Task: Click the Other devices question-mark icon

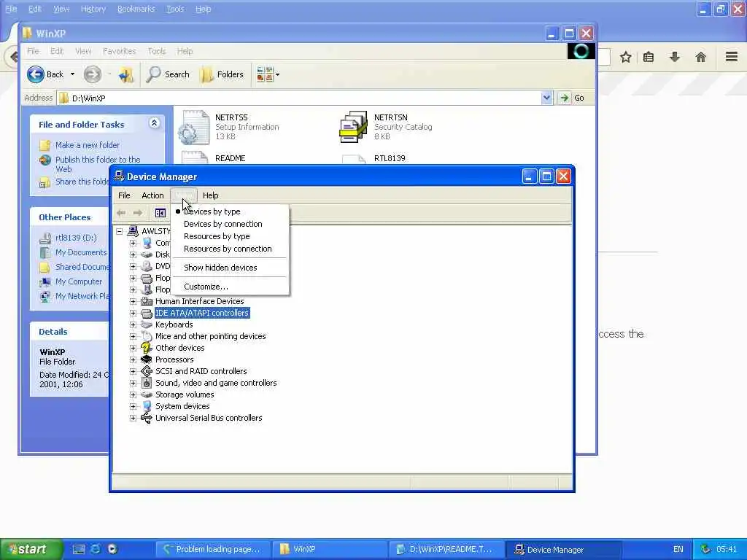Action: coord(147,348)
